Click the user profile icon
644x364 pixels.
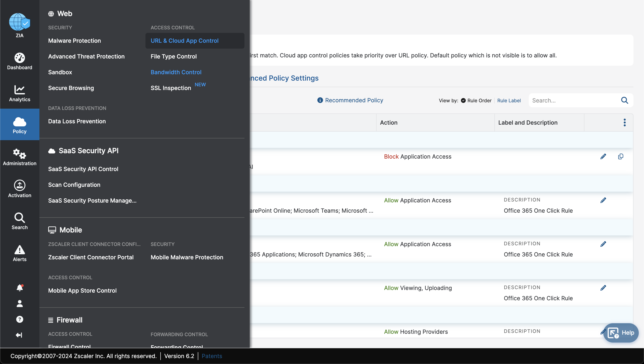pyautogui.click(x=19, y=304)
